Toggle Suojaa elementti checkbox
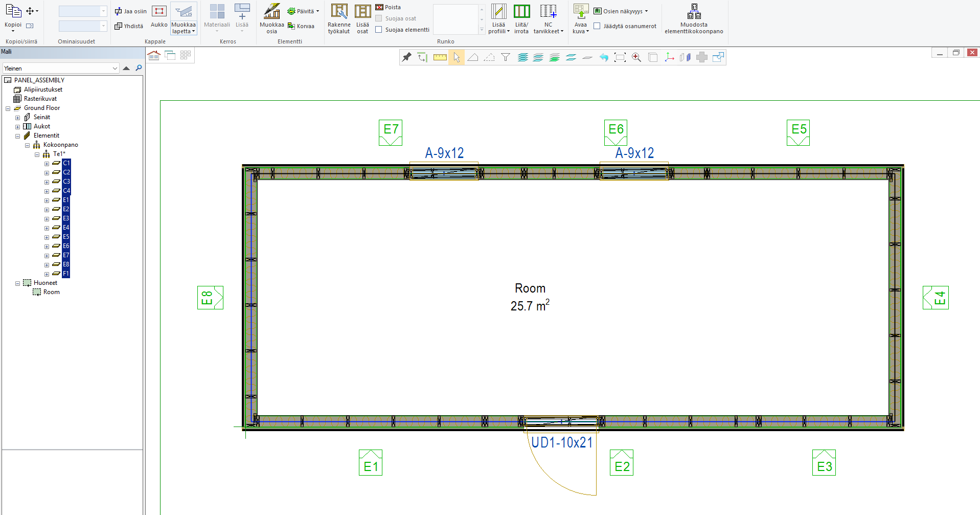This screenshot has height=515, width=980. pyautogui.click(x=379, y=30)
